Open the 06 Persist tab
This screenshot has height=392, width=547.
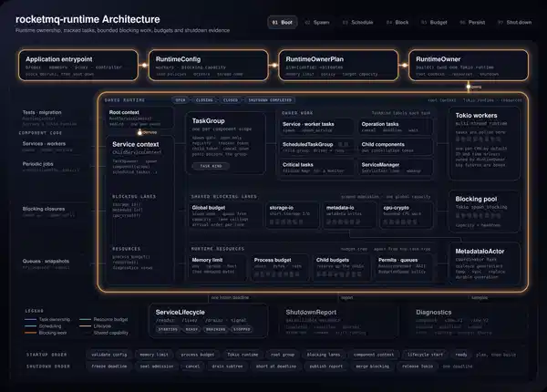tap(472, 22)
